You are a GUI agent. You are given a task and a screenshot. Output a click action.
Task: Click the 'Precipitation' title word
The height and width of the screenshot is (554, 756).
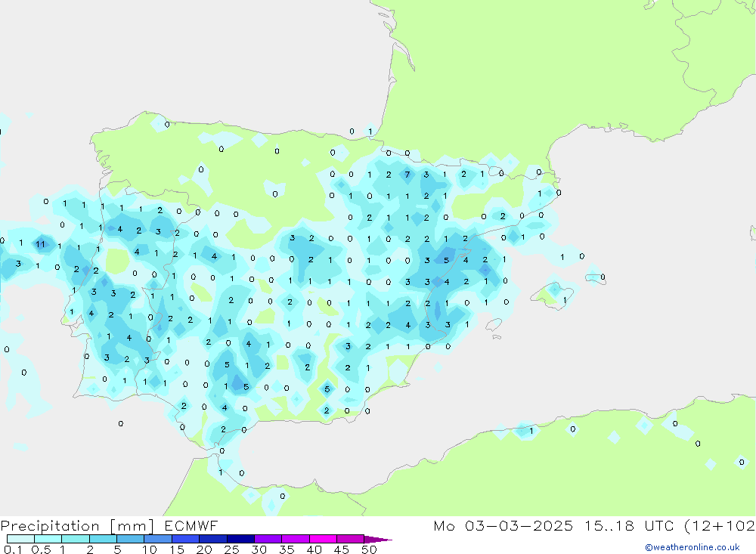50,526
